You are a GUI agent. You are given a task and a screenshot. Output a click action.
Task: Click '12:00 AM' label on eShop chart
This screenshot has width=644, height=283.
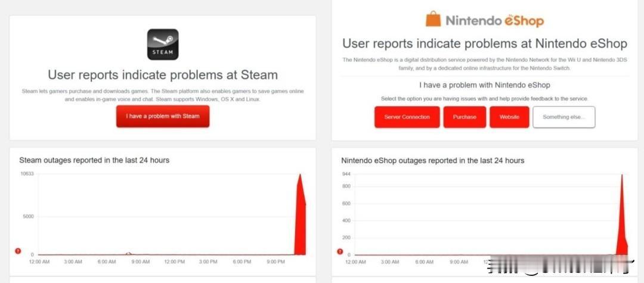tap(355, 262)
